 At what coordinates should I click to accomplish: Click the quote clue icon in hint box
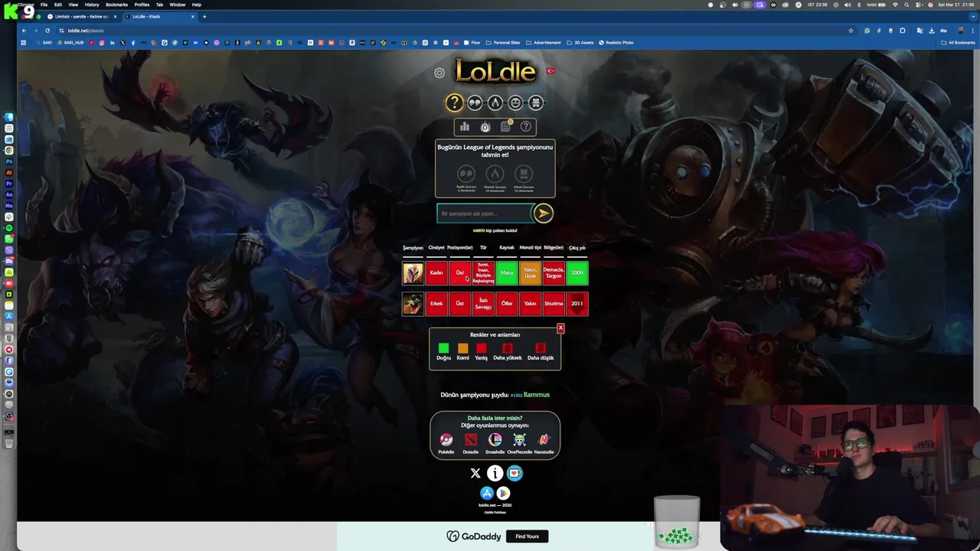pos(466,174)
